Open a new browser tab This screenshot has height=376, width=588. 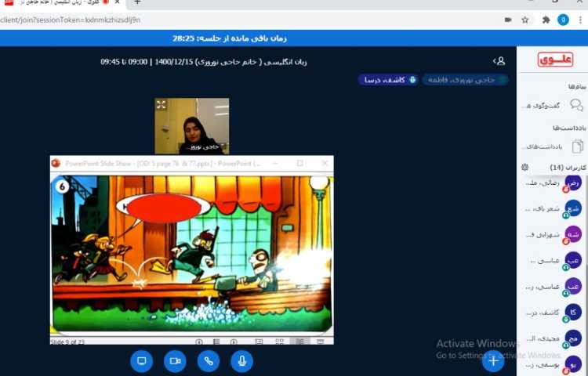(x=137, y=2)
